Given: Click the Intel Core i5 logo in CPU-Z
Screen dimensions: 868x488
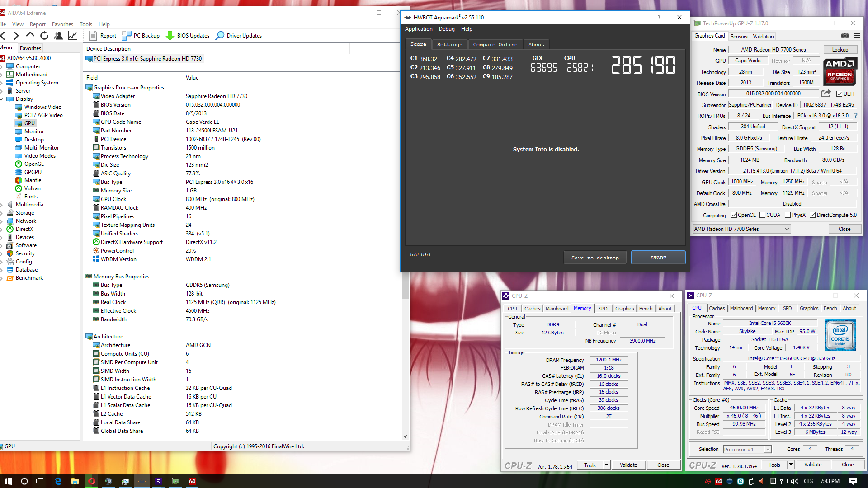Looking at the screenshot, I should [x=840, y=335].
